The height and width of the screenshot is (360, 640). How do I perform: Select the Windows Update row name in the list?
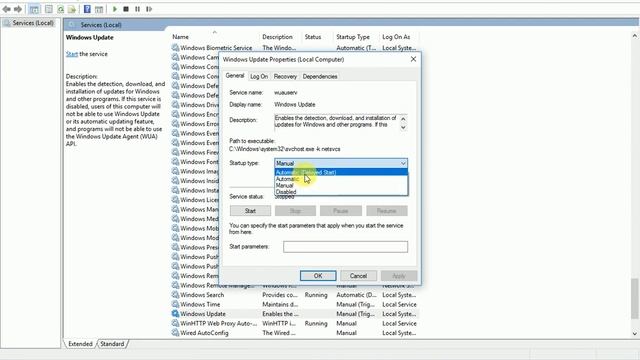(203, 314)
